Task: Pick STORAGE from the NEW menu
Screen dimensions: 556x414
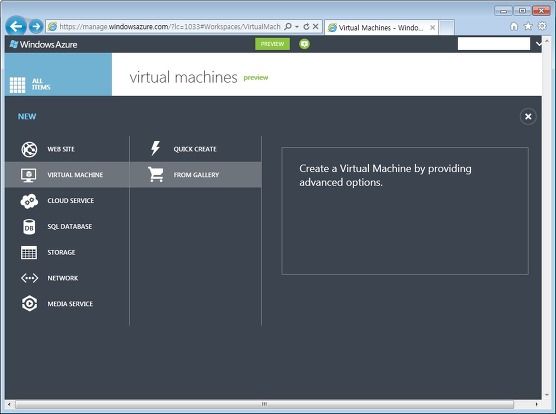Action: tap(67, 252)
